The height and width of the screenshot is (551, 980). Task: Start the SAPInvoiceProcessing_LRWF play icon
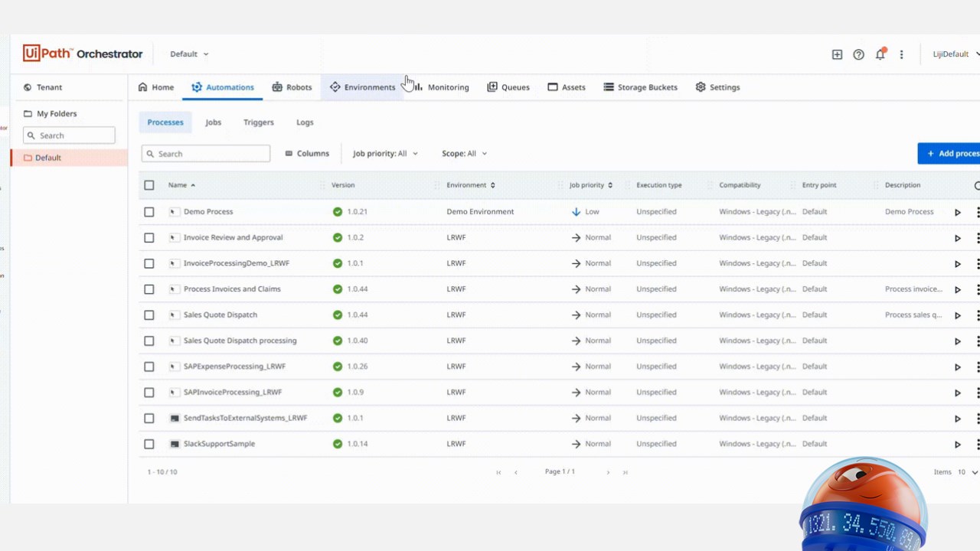(957, 393)
